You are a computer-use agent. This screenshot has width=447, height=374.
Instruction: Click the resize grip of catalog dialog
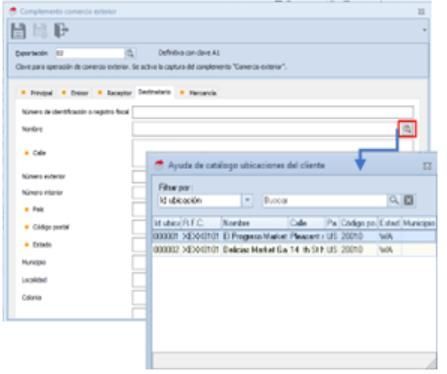click(x=432, y=363)
